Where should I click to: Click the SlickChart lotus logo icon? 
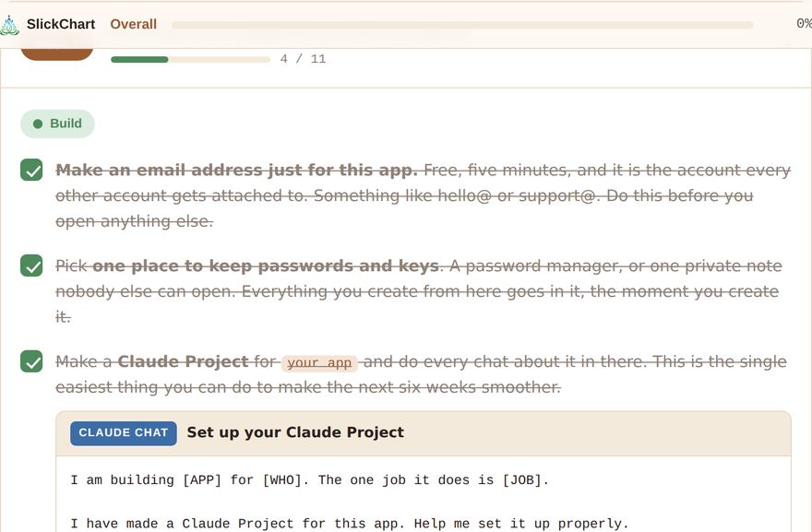tap(9, 25)
